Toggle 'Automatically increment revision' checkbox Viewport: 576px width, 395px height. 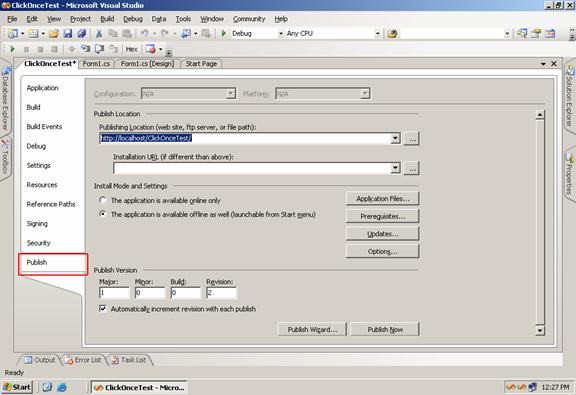click(x=103, y=309)
